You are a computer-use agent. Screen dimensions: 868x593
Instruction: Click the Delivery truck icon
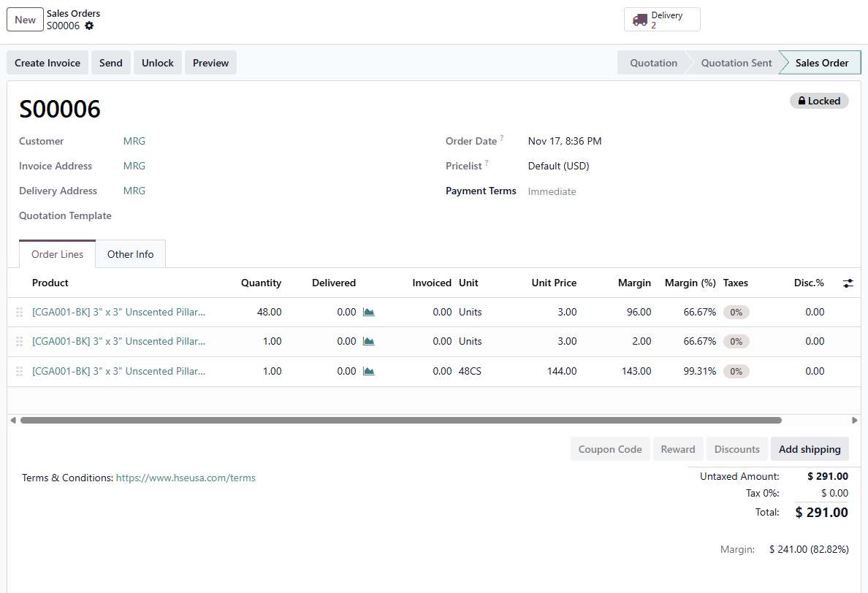pyautogui.click(x=640, y=20)
